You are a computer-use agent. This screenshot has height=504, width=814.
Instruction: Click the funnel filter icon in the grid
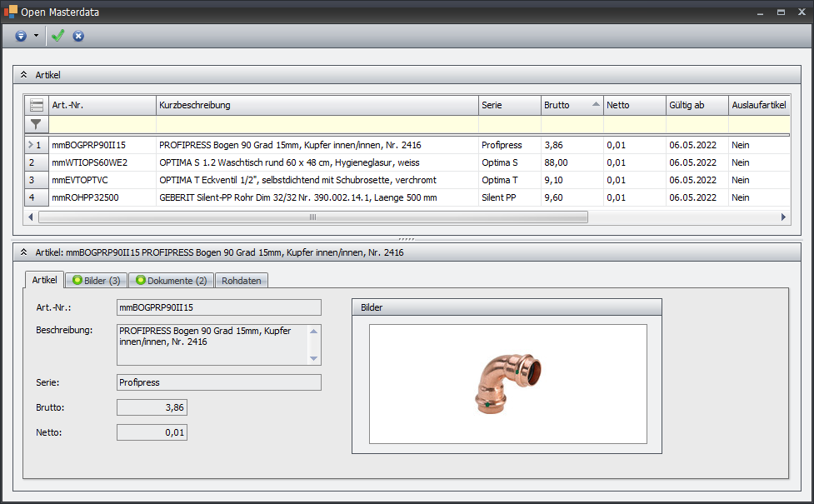pyautogui.click(x=37, y=124)
